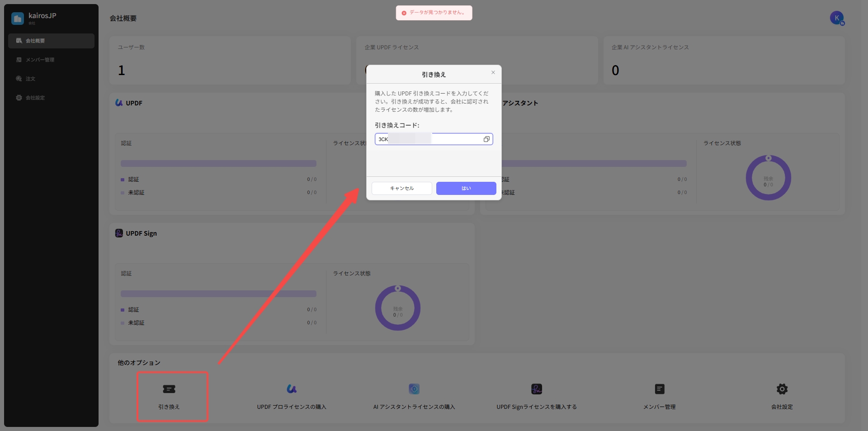Open AI アシスタントライセンスの購入 link
Image resolution: width=868 pixels, height=431 pixels.
(414, 407)
